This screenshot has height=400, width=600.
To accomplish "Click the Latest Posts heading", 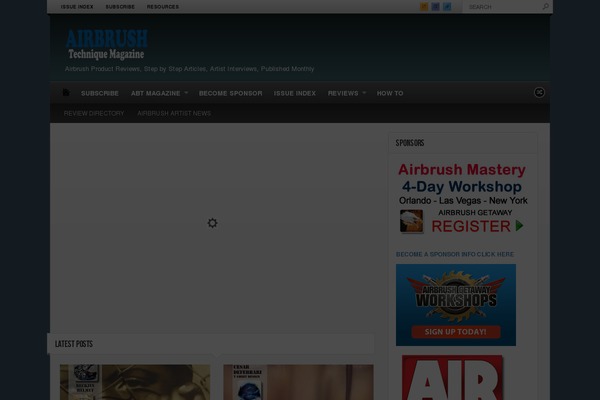I will 74,344.
